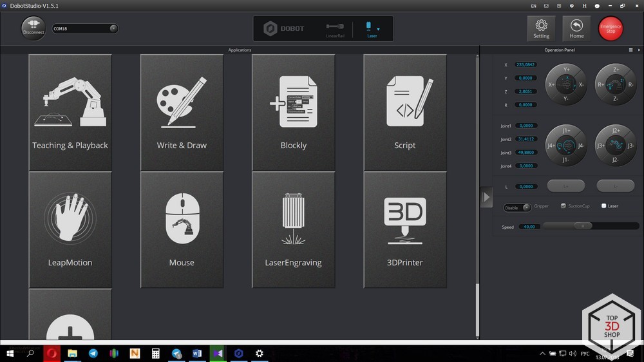Screen dimensions: 644x362
Task: Switch the EN language option
Action: tap(533, 6)
